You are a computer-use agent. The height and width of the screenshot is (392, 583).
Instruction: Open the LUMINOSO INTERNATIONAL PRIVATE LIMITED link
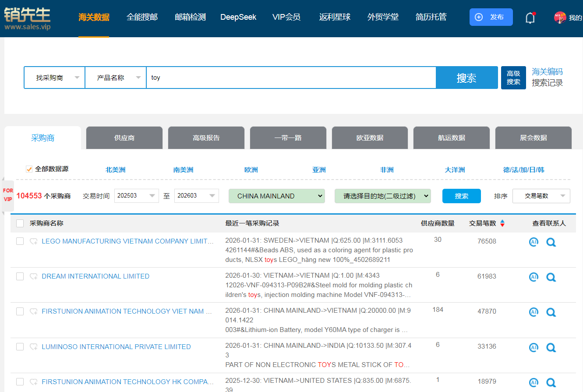pos(116,346)
